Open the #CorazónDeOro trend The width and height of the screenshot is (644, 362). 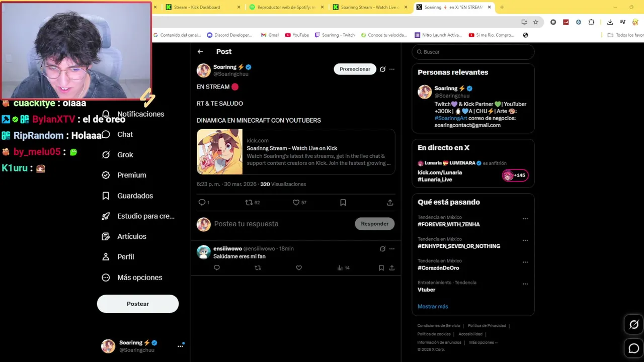(x=438, y=268)
